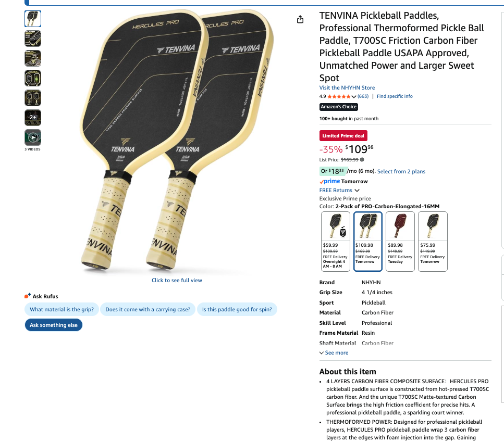Select the $59.99 paddle with ball option

336,242
